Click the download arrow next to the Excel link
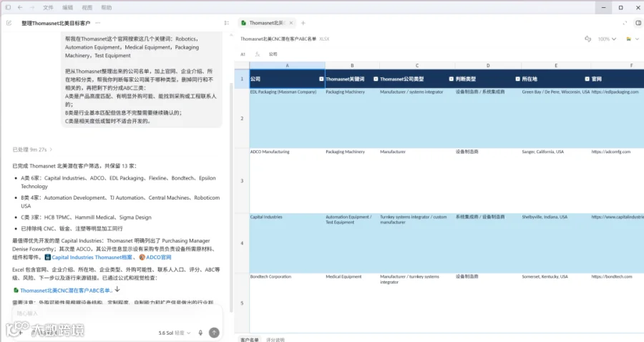The image size is (644, 342). click(117, 290)
